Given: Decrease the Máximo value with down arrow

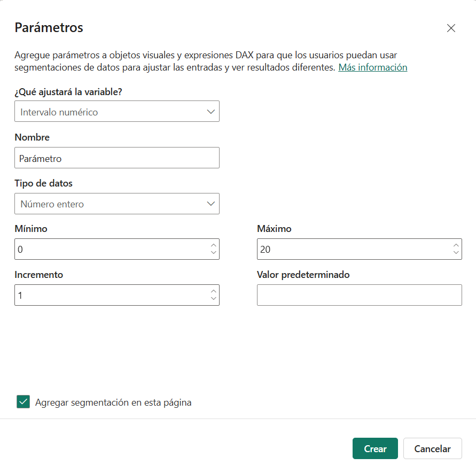Looking at the screenshot, I should click(x=456, y=252).
